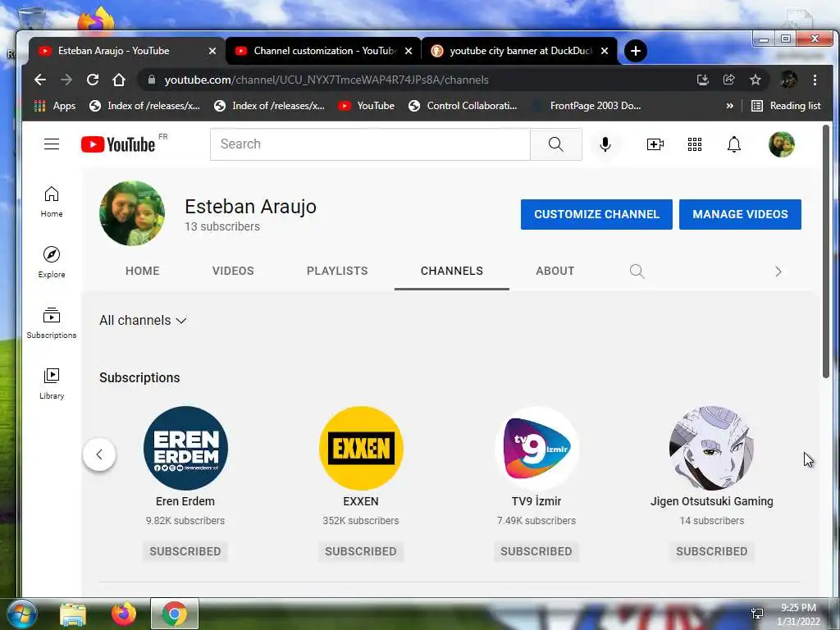The width and height of the screenshot is (840, 630).
Task: Click CUSTOMIZE CHANNEL button
Action: pyautogui.click(x=596, y=214)
